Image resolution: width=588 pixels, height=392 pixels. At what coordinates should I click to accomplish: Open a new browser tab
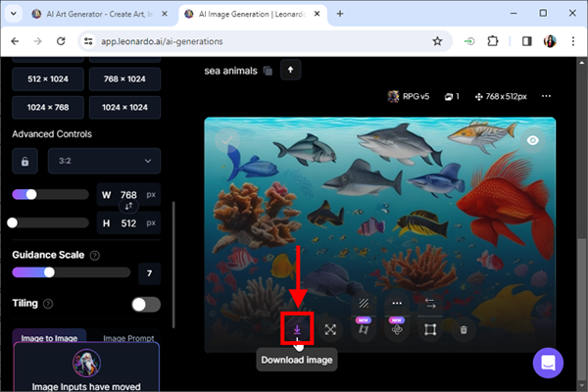click(340, 14)
